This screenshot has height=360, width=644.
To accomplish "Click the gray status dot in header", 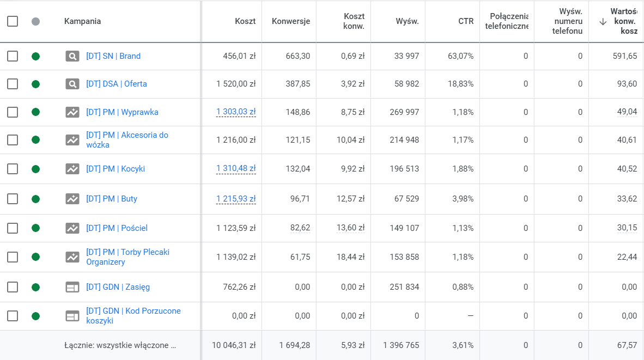I will [x=35, y=21].
